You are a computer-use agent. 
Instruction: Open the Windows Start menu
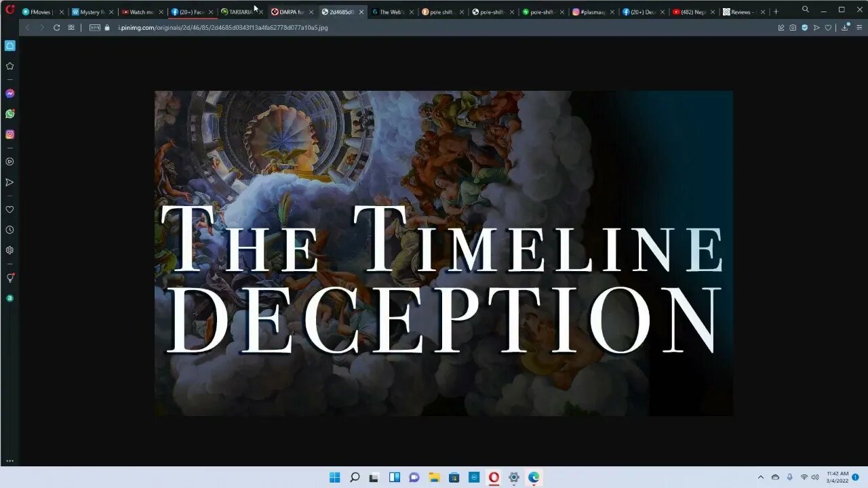click(334, 477)
